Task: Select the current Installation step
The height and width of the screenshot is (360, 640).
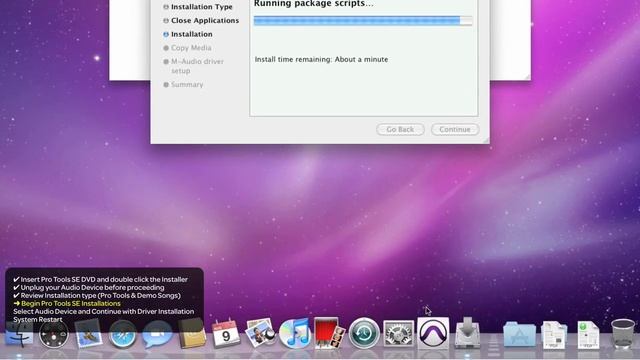Action: pyautogui.click(x=188, y=34)
